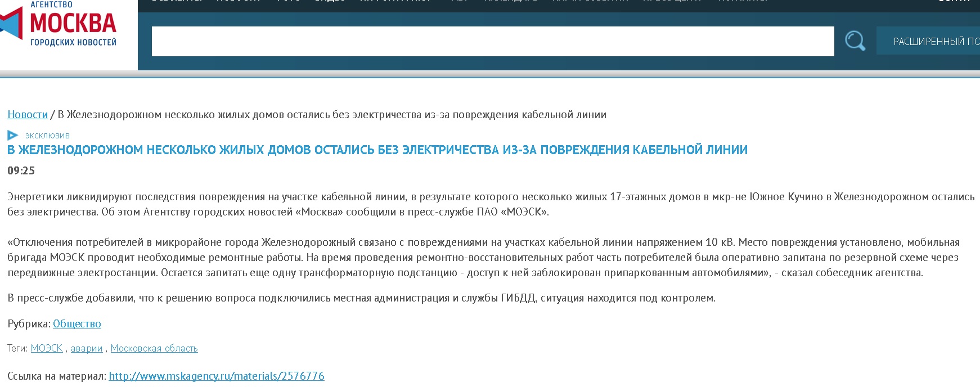Go to «Новости» via the breadcrumb link
The width and height of the screenshot is (980, 387).
pos(28,115)
